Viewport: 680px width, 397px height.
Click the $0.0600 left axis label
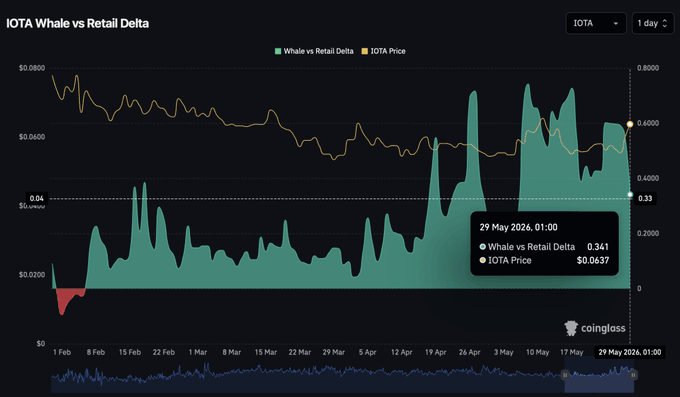(x=32, y=137)
